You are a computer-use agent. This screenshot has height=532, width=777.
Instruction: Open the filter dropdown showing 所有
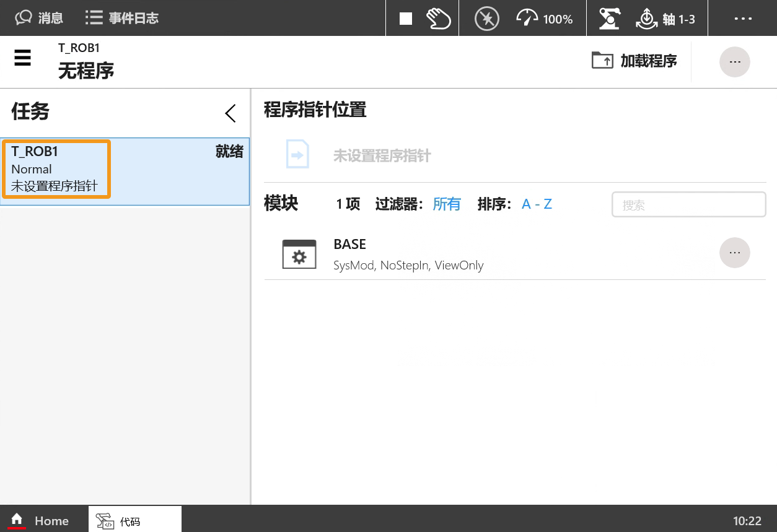(x=446, y=204)
